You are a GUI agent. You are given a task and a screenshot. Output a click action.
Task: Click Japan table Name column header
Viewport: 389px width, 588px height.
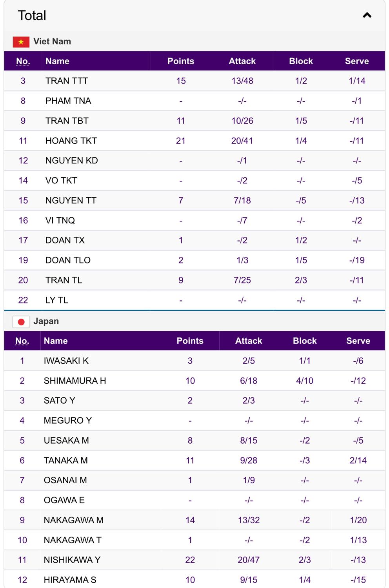56,341
